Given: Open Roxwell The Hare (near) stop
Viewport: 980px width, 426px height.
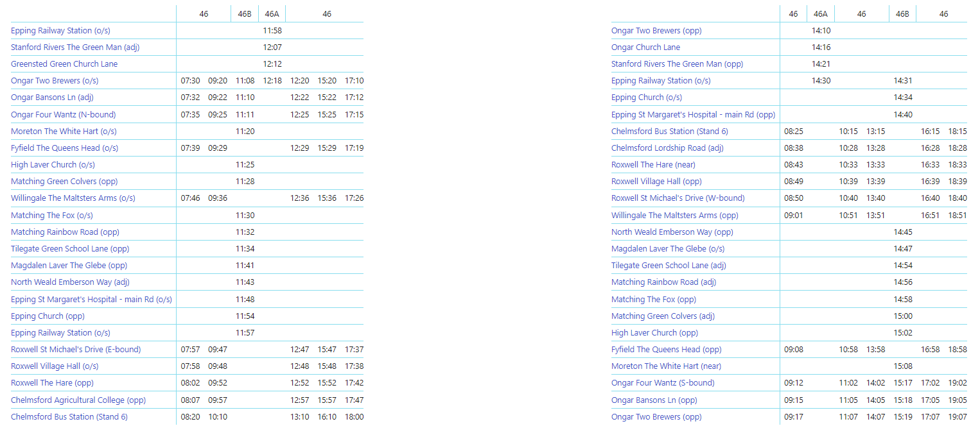Looking at the screenshot, I should click(x=653, y=165).
